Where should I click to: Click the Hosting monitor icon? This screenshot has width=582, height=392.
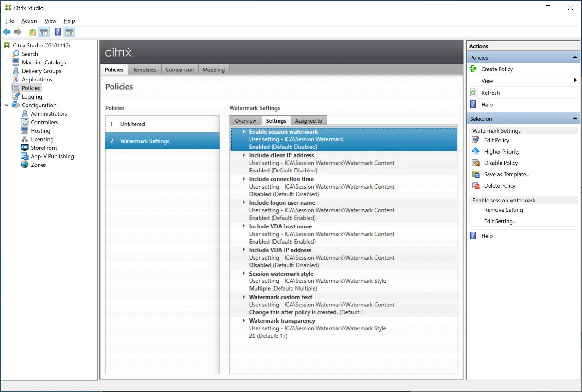pos(25,130)
